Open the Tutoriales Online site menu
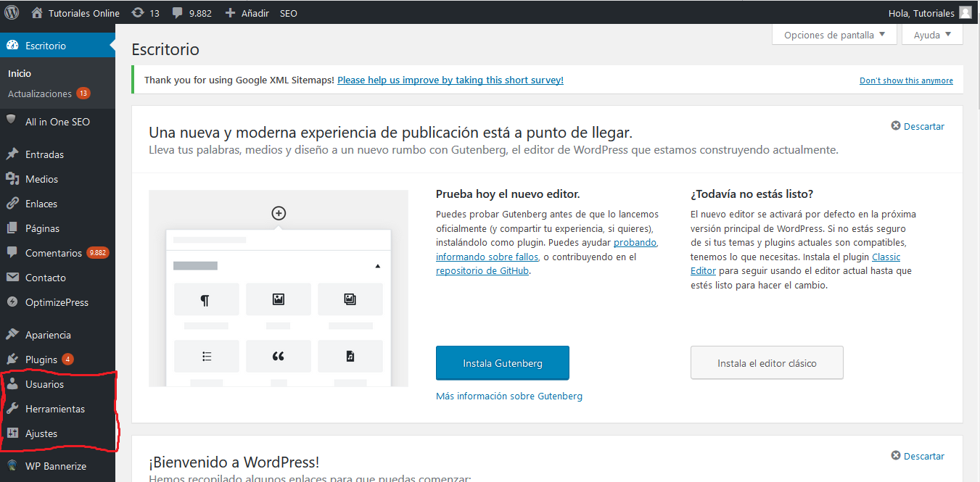Image resolution: width=980 pixels, height=482 pixels. click(x=75, y=12)
